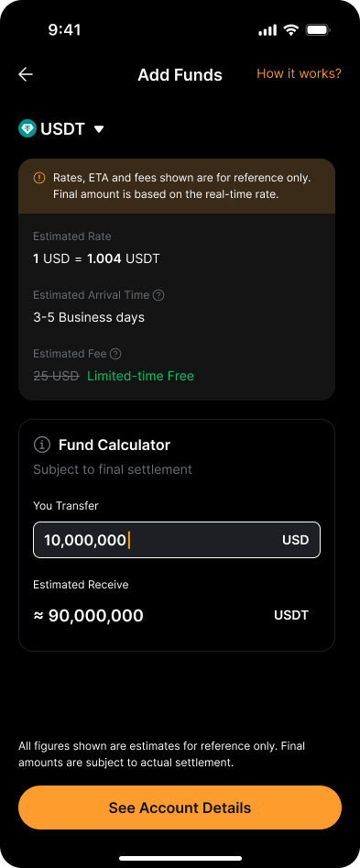Tap the Limited-time Free fee text
This screenshot has width=360, height=868.
[x=140, y=376]
